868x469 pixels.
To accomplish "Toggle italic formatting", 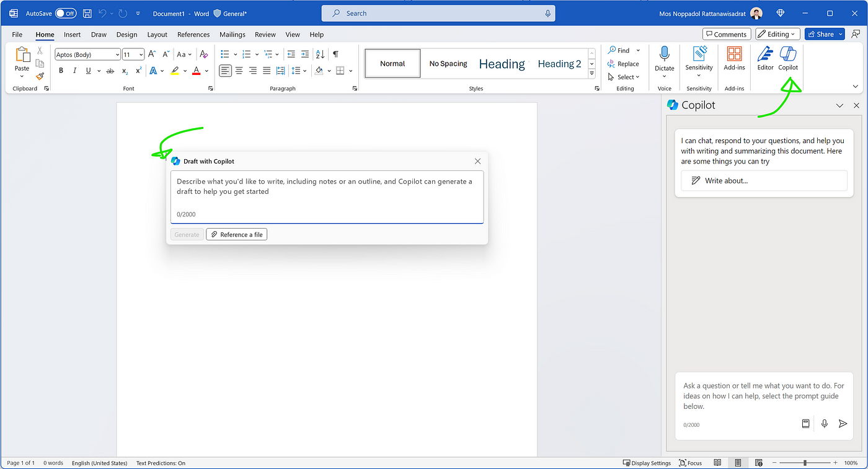I will coord(75,71).
